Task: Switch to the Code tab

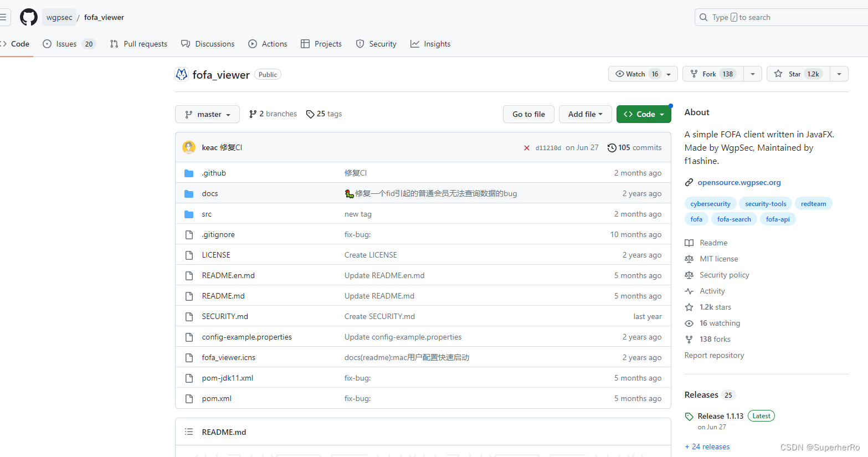Action: 16,44
